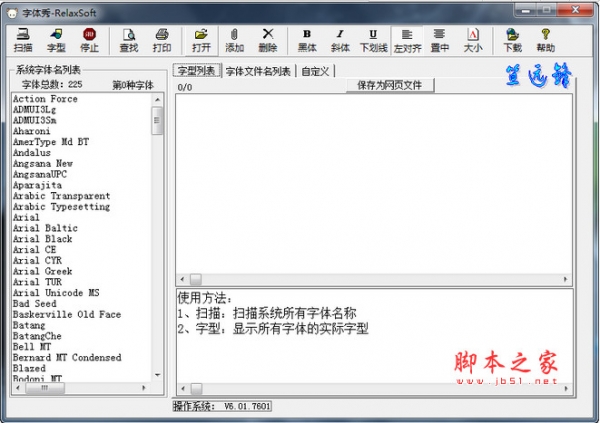Click the 停止 stop toolbar icon
Screen dimensions: 600x423
click(x=89, y=40)
